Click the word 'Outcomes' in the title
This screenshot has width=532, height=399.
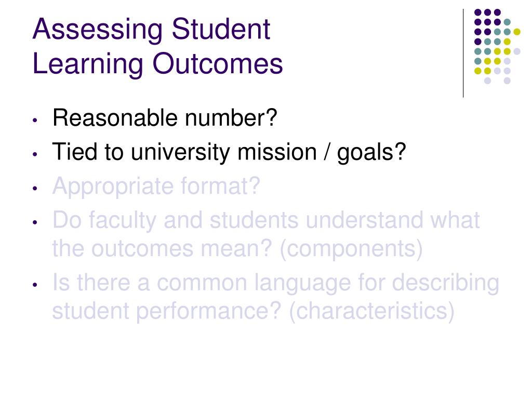pos(218,63)
